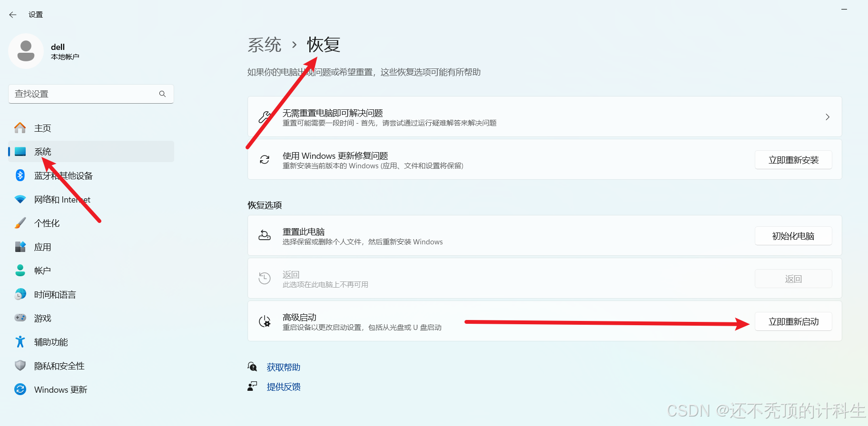Click the Reset this PC (重置此电脑) icon

[265, 235]
